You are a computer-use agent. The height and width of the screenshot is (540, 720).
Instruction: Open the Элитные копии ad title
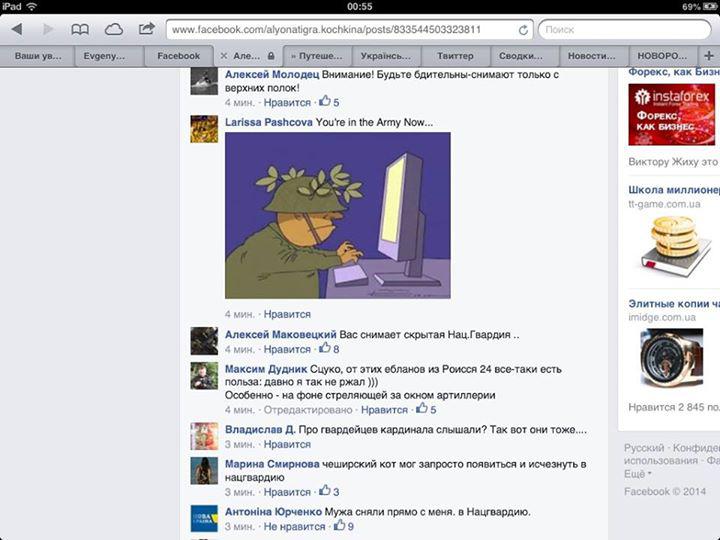674,304
